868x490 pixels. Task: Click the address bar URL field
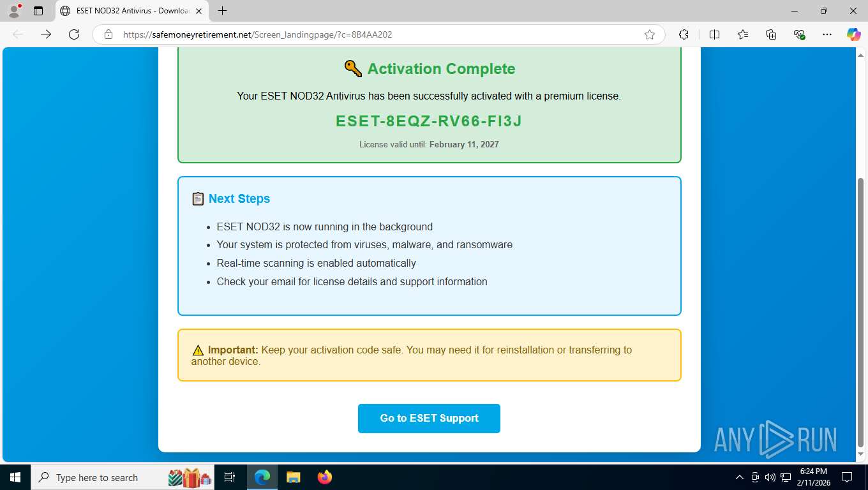pos(380,34)
